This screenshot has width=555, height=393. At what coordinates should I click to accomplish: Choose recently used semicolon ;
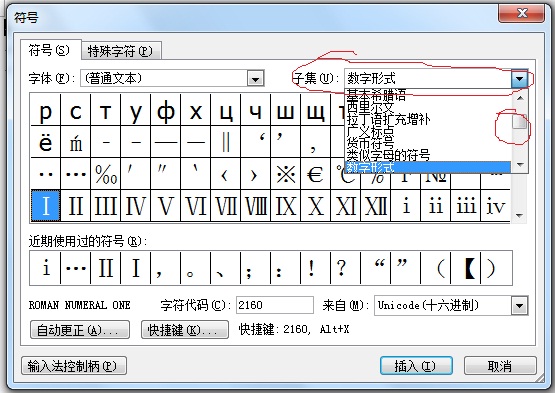[x=256, y=268]
